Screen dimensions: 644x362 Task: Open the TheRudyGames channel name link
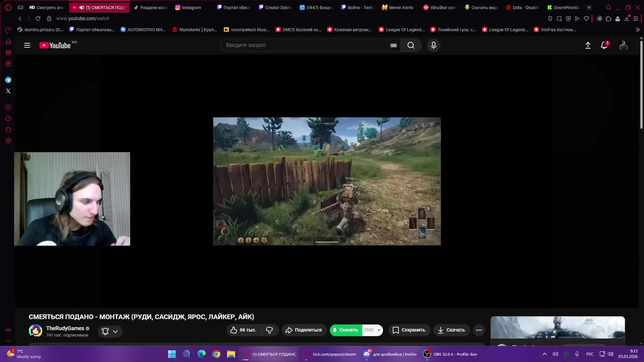pos(65,328)
